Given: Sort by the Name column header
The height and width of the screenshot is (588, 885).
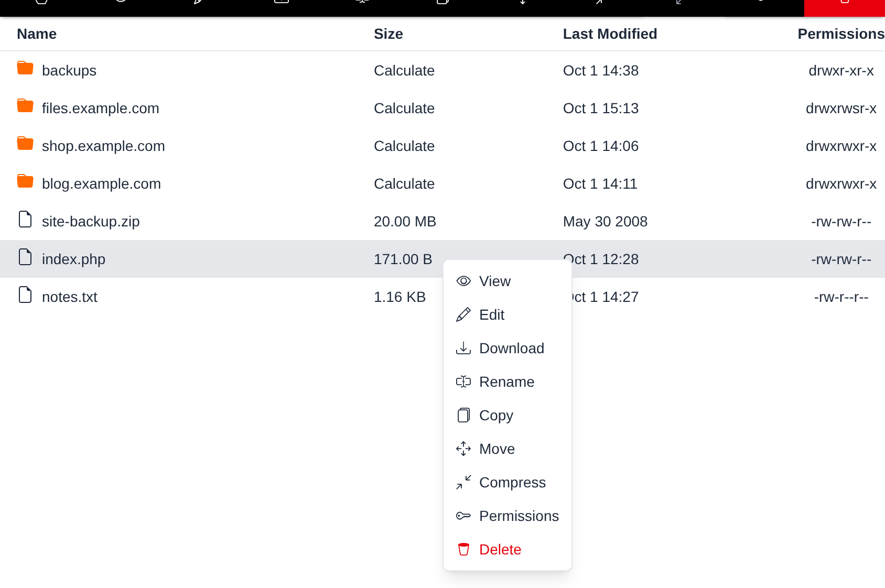Looking at the screenshot, I should point(37,34).
